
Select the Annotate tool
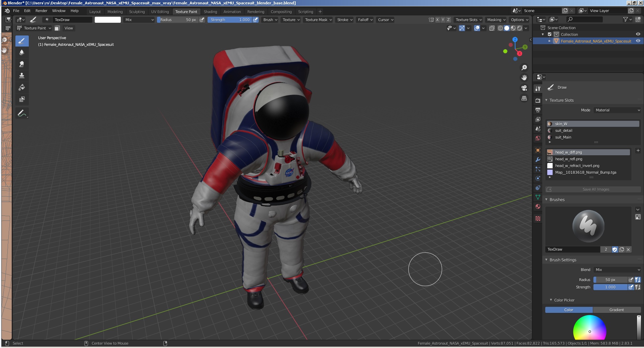coord(22,113)
